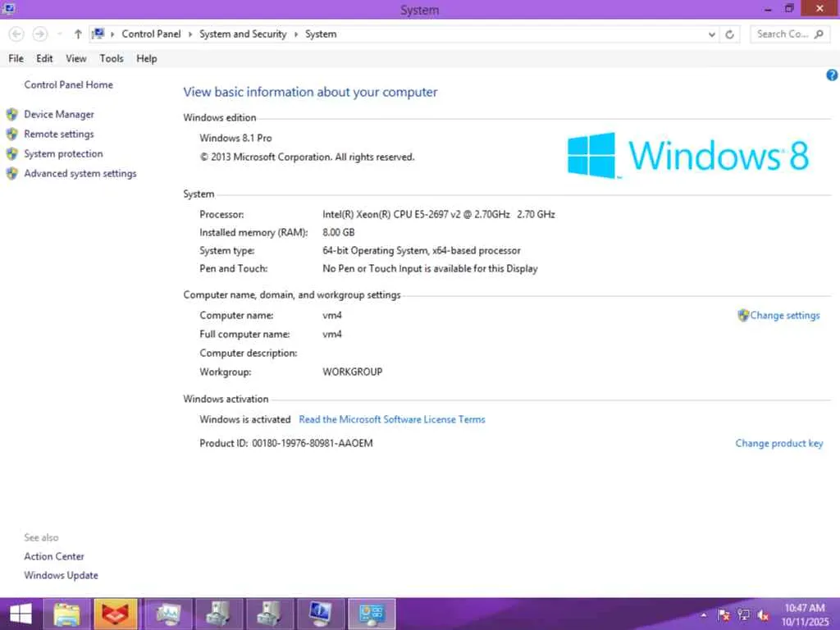Click the Intel Xeon processor value

[x=439, y=214]
